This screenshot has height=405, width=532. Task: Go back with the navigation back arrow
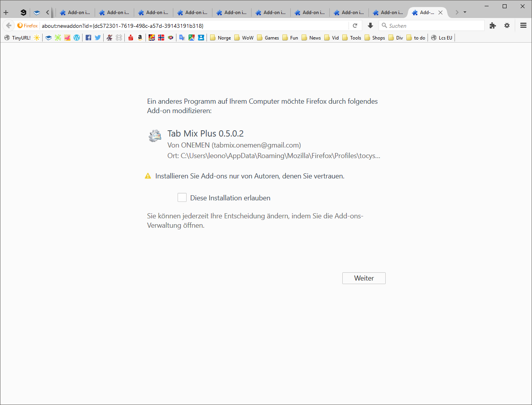pos(9,26)
